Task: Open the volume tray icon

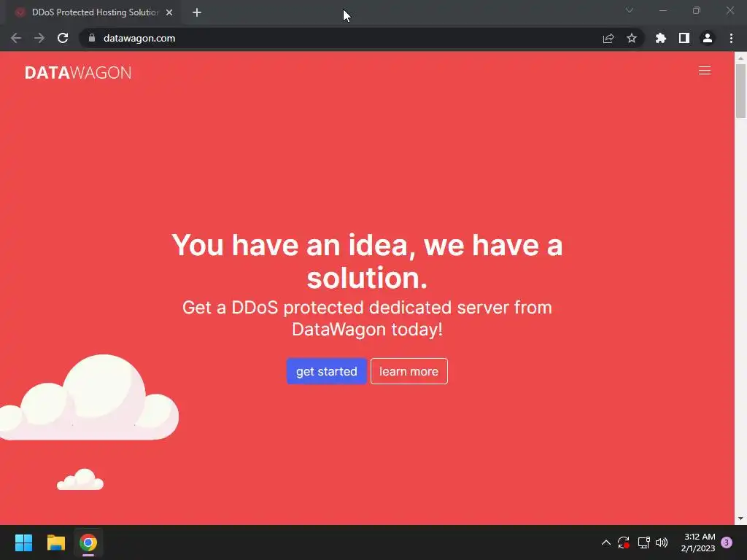Action: (x=662, y=542)
